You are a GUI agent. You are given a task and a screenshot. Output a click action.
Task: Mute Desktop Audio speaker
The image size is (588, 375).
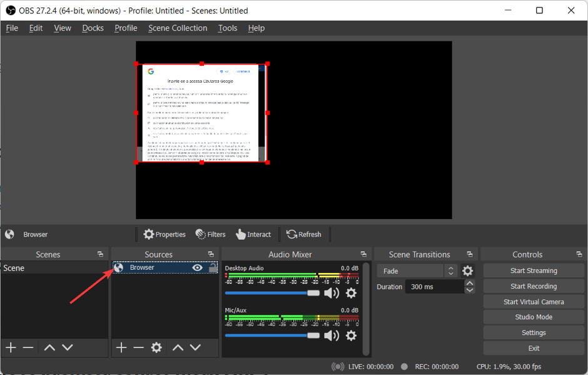click(332, 293)
